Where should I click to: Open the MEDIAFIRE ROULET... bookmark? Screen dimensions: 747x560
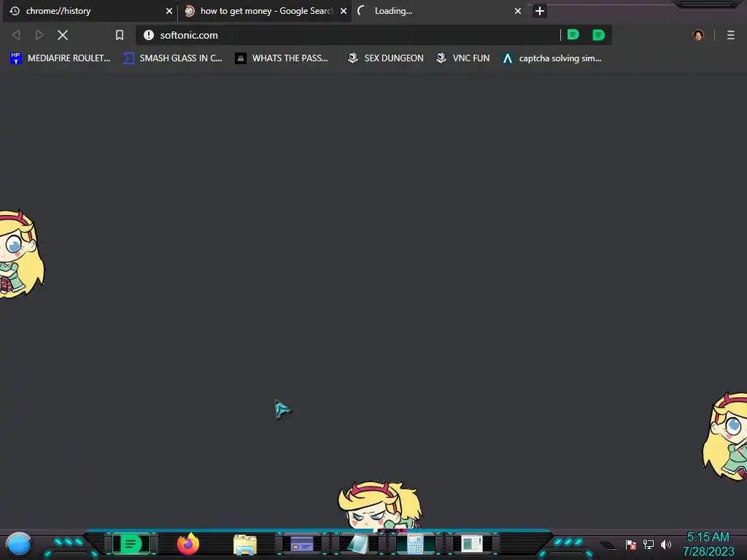click(x=60, y=58)
